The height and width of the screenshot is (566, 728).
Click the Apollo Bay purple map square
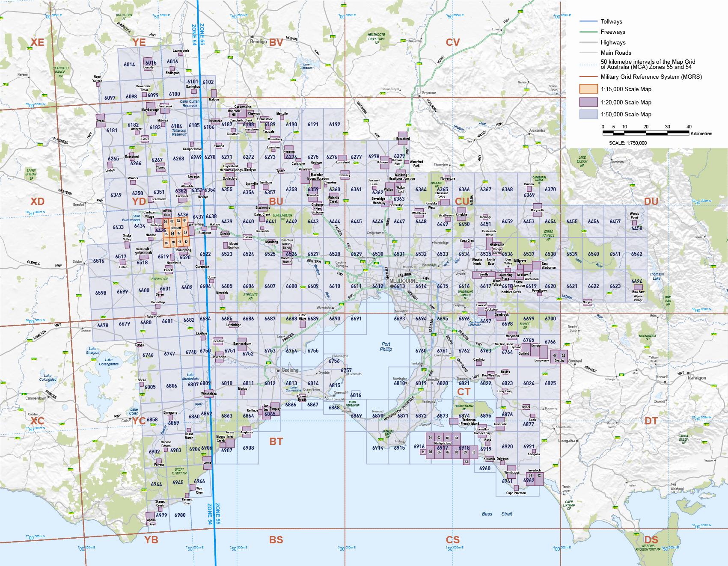click(x=150, y=516)
